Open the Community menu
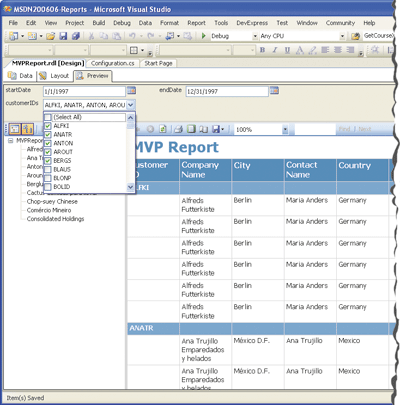 340,23
